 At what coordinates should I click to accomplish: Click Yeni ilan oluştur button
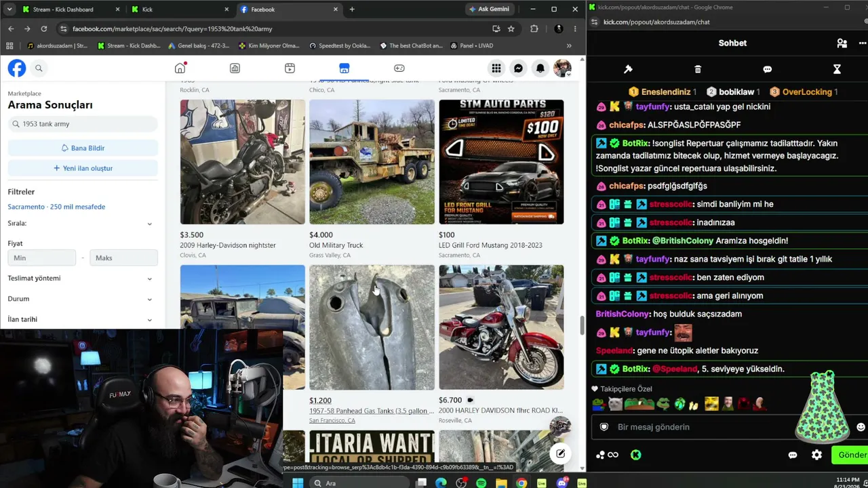click(83, 168)
